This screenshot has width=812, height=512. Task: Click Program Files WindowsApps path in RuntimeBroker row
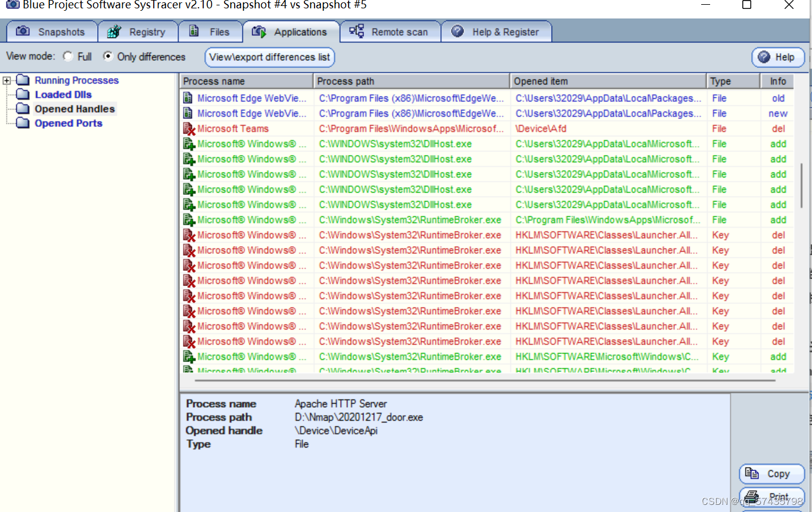pyautogui.click(x=608, y=220)
